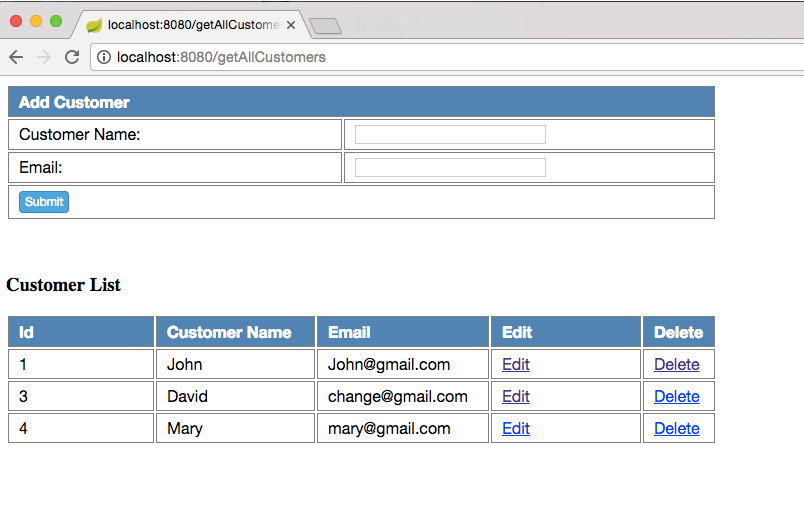Open a new tab with the new-tab button

coord(325,26)
